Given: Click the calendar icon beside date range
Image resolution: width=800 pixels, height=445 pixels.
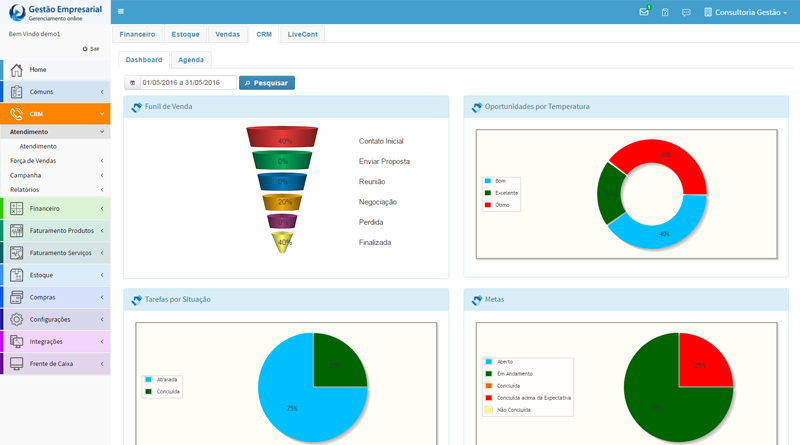Looking at the screenshot, I should pyautogui.click(x=132, y=83).
